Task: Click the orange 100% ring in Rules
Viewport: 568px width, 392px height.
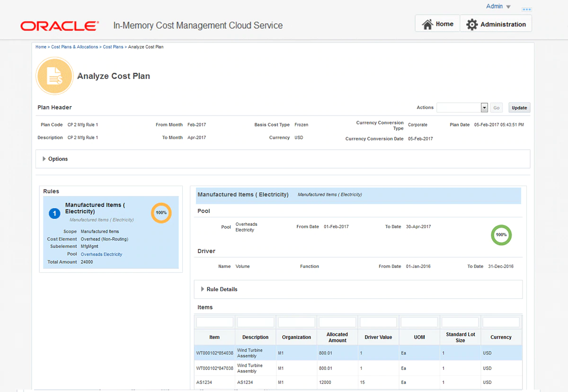Action: (x=161, y=213)
